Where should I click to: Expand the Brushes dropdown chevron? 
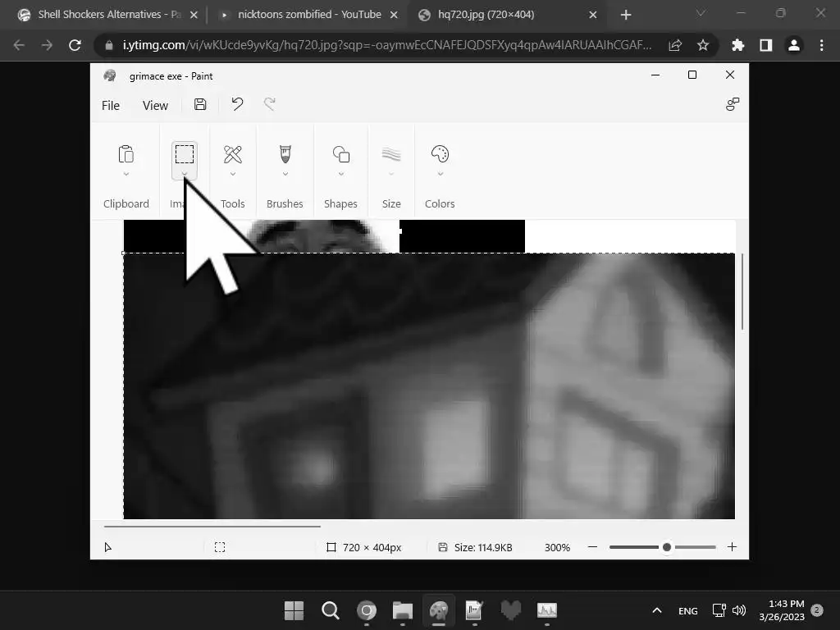285,174
